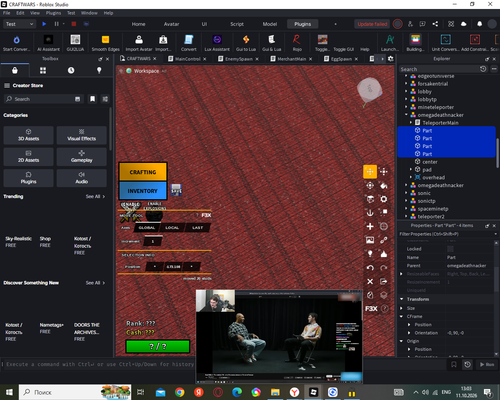This screenshot has height=400, width=500.
Task: Click the CRAFTING button in viewport
Action: [x=143, y=172]
